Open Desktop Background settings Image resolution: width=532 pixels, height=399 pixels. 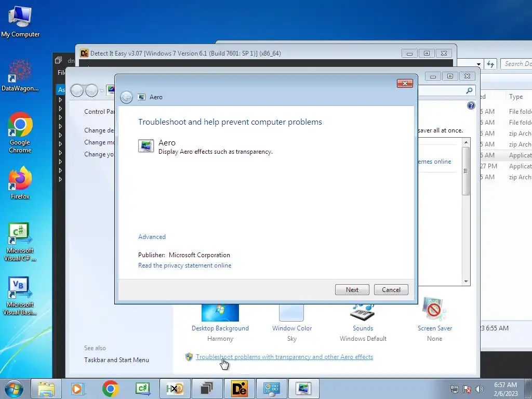pyautogui.click(x=220, y=328)
